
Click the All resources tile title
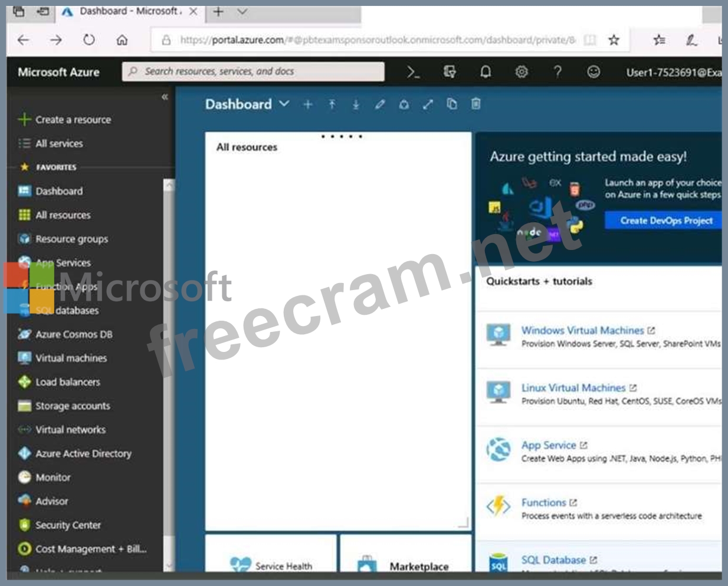[x=247, y=147]
